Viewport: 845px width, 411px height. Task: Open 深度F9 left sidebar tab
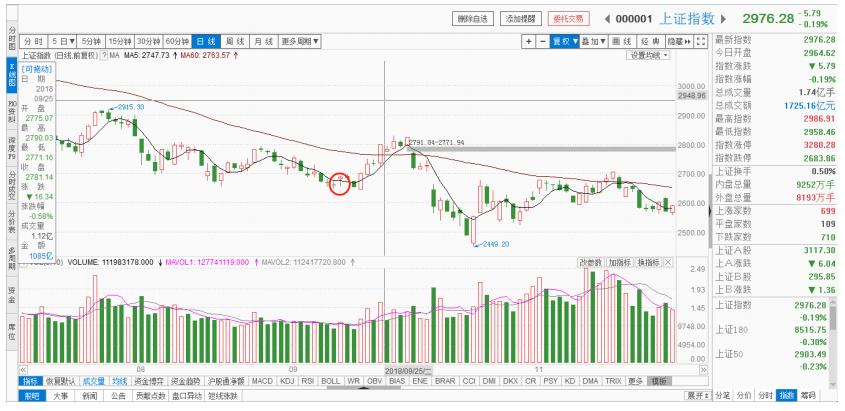pos(12,148)
